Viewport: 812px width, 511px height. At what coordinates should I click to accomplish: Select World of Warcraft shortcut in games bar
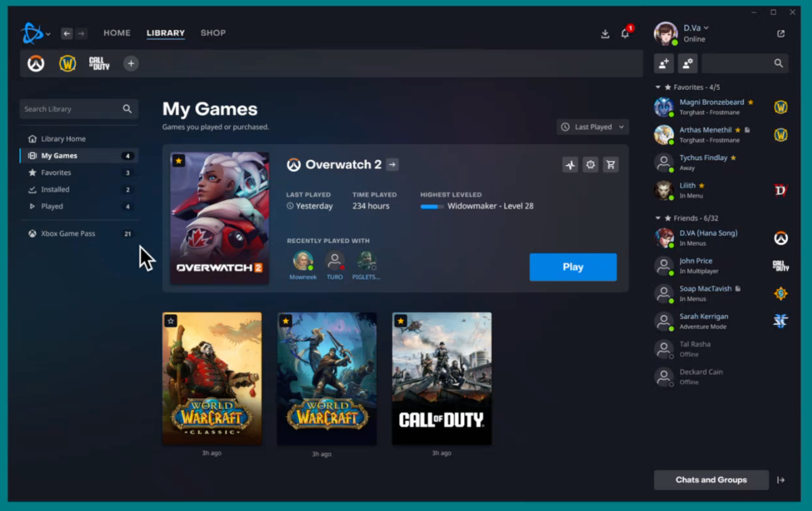tap(68, 64)
